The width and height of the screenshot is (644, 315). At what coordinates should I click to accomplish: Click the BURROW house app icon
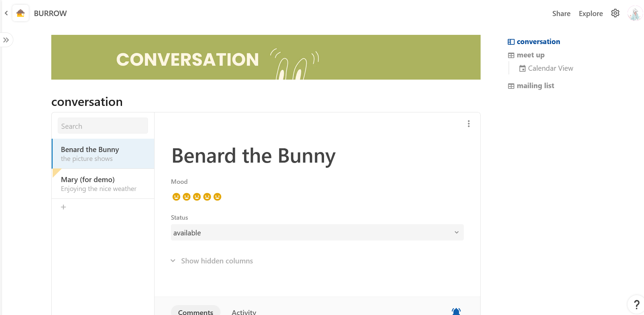[21, 13]
